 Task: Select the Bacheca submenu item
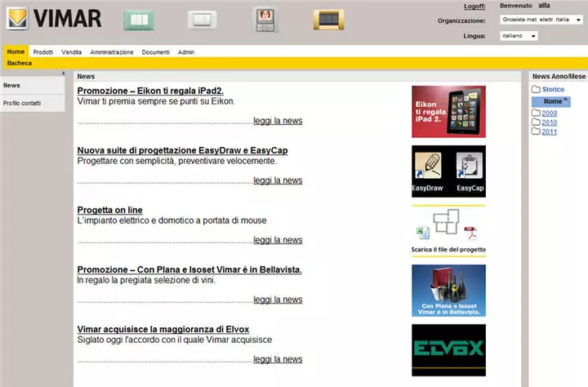click(x=20, y=63)
